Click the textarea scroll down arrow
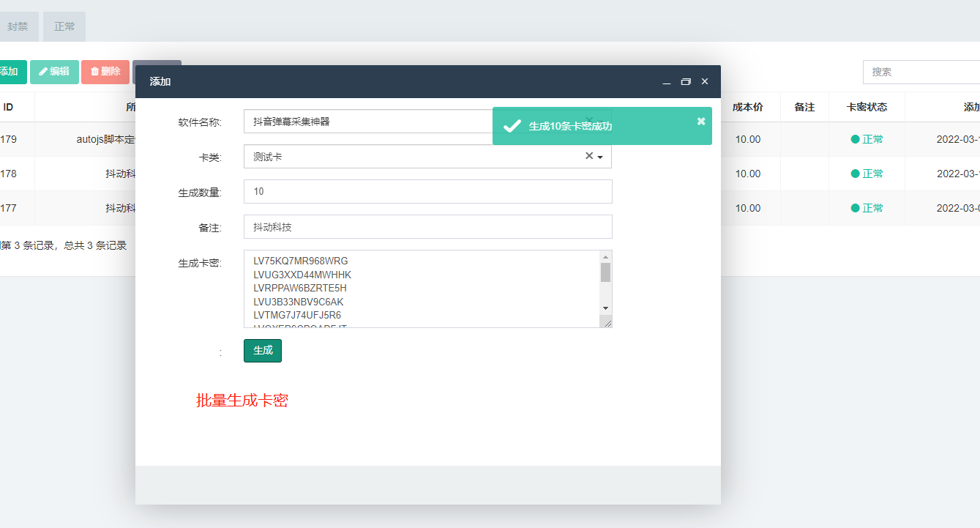The width and height of the screenshot is (980, 528). click(605, 309)
